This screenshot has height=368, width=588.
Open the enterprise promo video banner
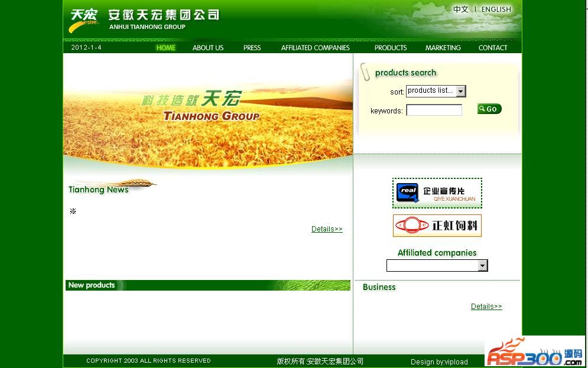437,193
